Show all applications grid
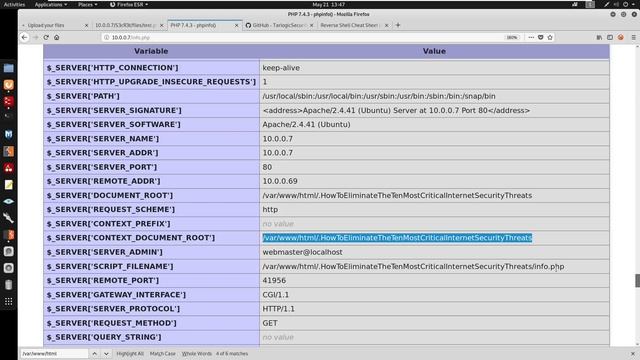640x360 pixels. tap(9, 302)
